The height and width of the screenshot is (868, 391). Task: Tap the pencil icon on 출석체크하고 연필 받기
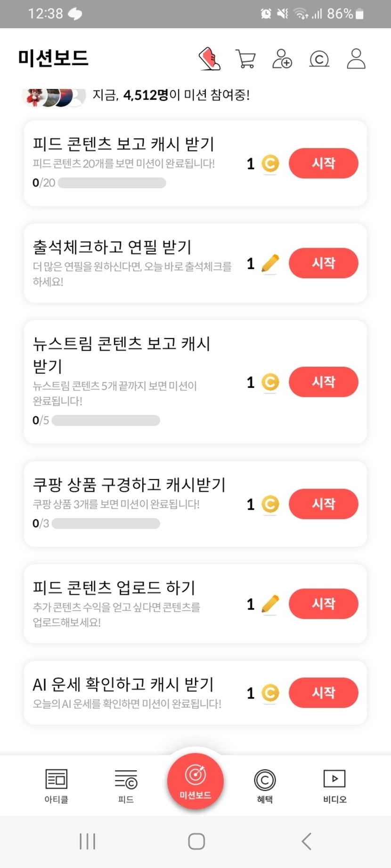click(x=270, y=263)
